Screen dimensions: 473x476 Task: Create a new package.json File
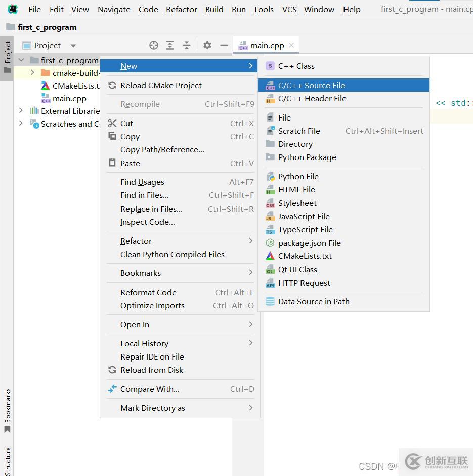click(344, 243)
